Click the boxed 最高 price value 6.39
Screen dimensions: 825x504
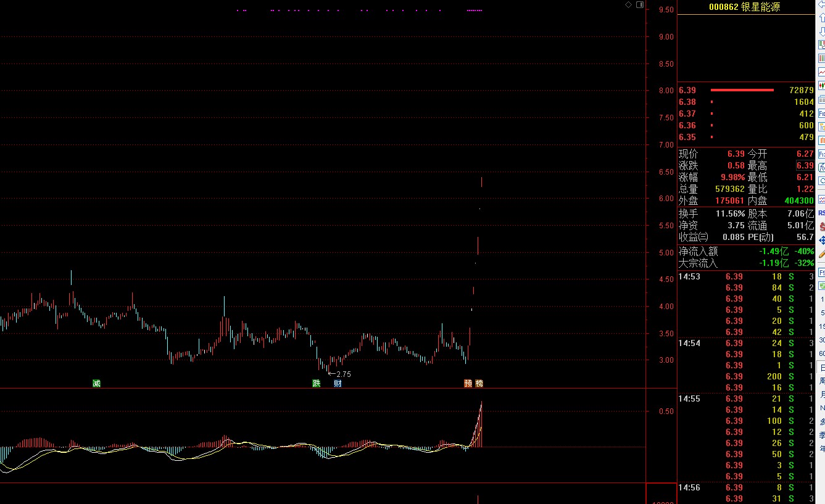(805, 166)
